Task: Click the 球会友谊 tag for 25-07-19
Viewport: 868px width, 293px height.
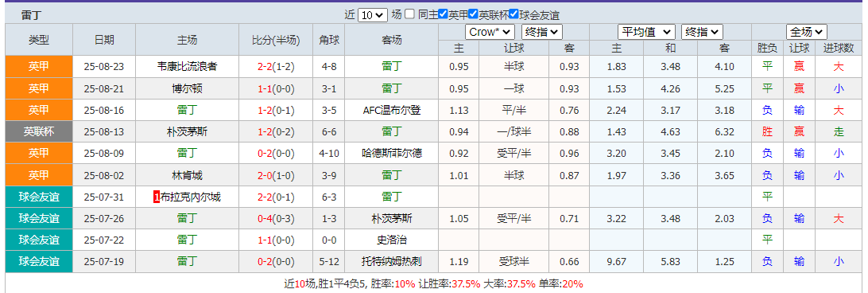Action: 39,262
